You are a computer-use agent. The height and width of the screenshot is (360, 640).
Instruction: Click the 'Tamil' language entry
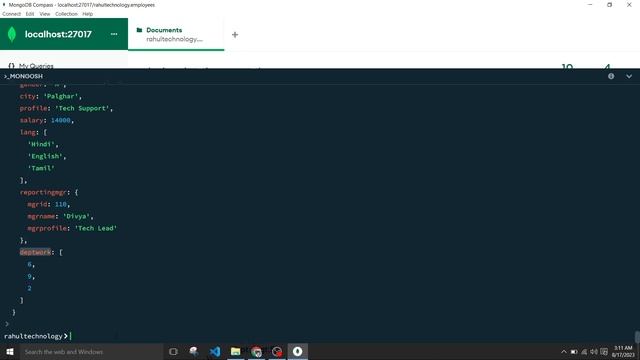tap(41, 168)
